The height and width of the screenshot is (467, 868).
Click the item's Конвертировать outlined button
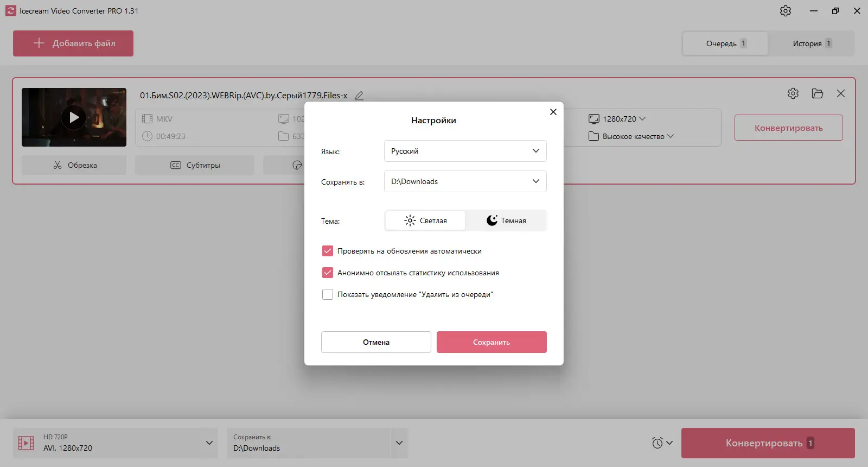point(788,128)
